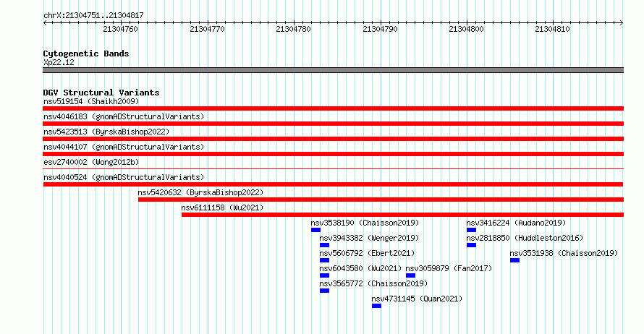
Task: Click the nsv4731145 (Quan2021) label
Action: tap(417, 299)
